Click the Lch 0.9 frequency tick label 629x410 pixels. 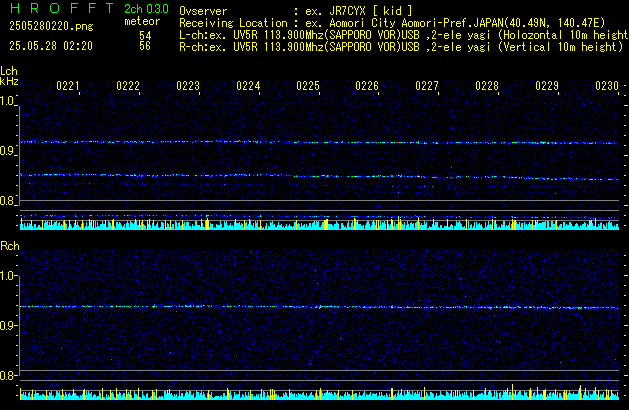pyautogui.click(x=7, y=151)
